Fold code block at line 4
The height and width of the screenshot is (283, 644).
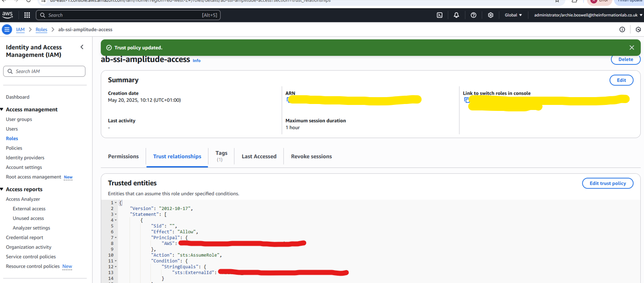[x=116, y=220]
